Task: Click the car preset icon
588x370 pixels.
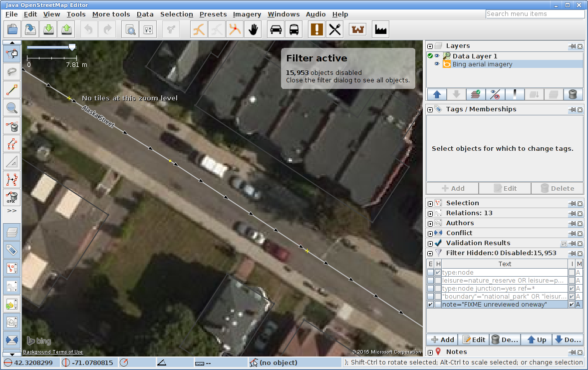Action: click(276, 29)
